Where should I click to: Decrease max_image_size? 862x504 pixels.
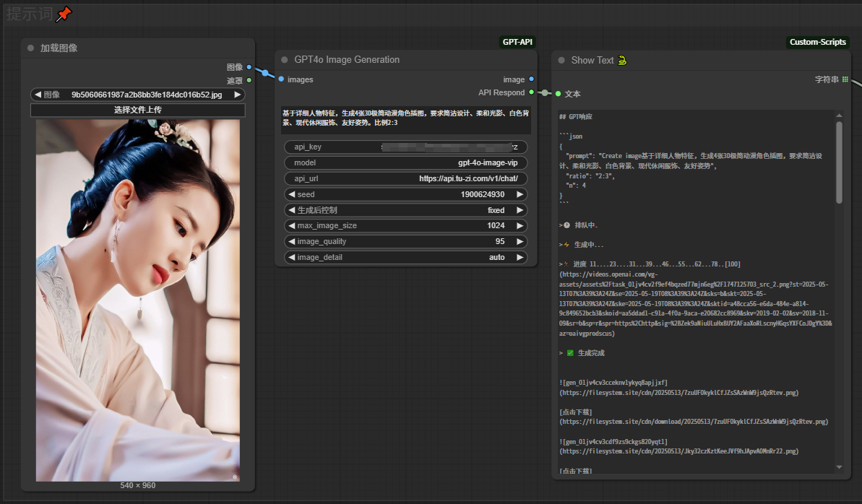(x=292, y=226)
